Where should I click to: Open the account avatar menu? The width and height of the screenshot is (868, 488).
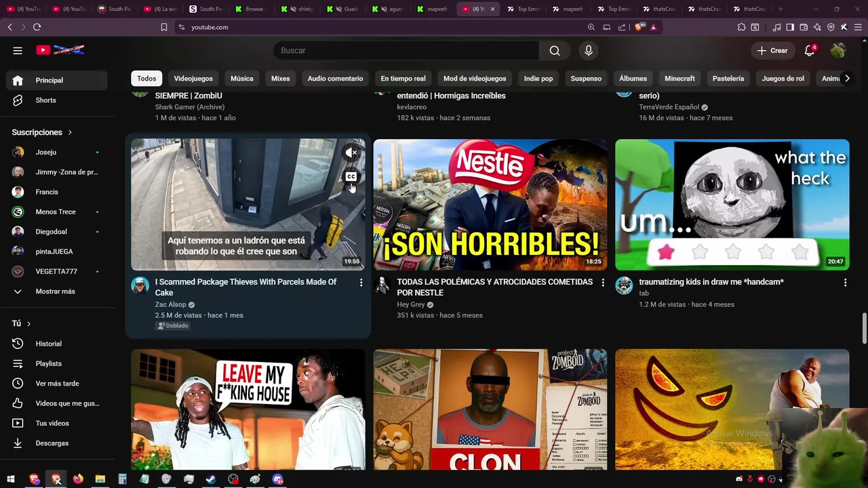[x=838, y=51]
